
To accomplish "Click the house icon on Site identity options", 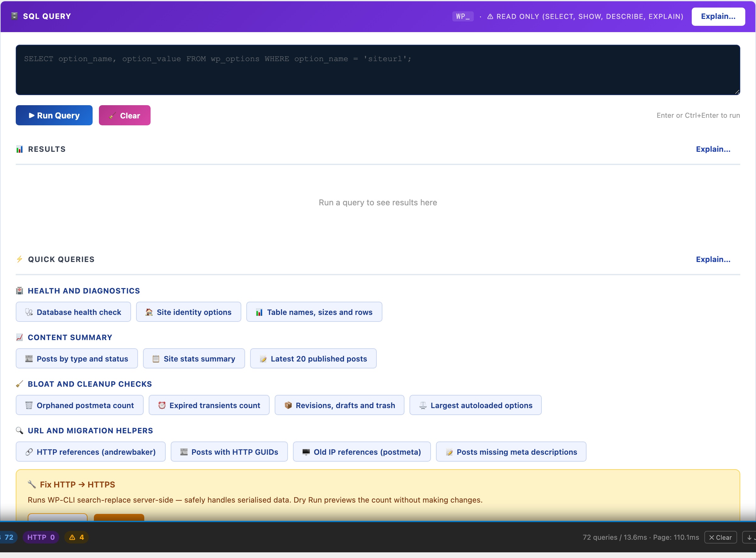I will [x=149, y=312].
